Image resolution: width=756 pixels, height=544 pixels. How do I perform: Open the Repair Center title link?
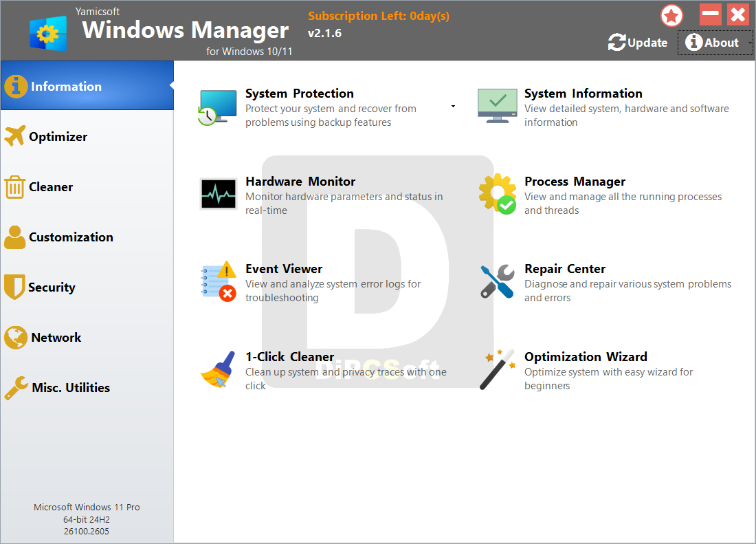point(565,269)
